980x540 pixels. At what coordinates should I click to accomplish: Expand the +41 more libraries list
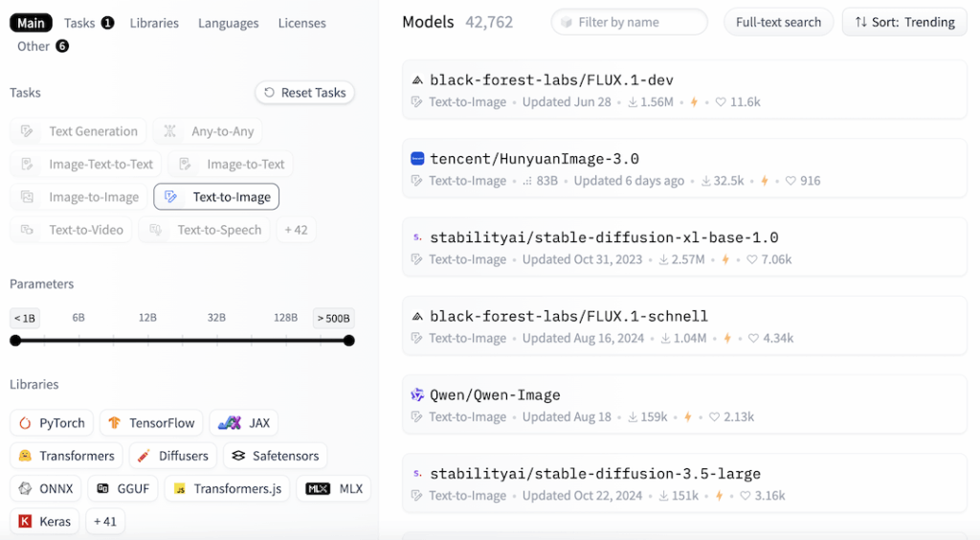click(x=105, y=522)
